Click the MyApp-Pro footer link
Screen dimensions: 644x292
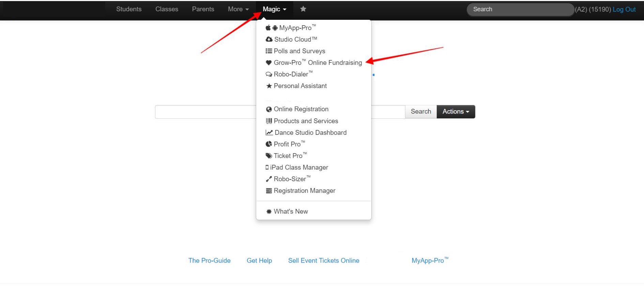pos(430,260)
